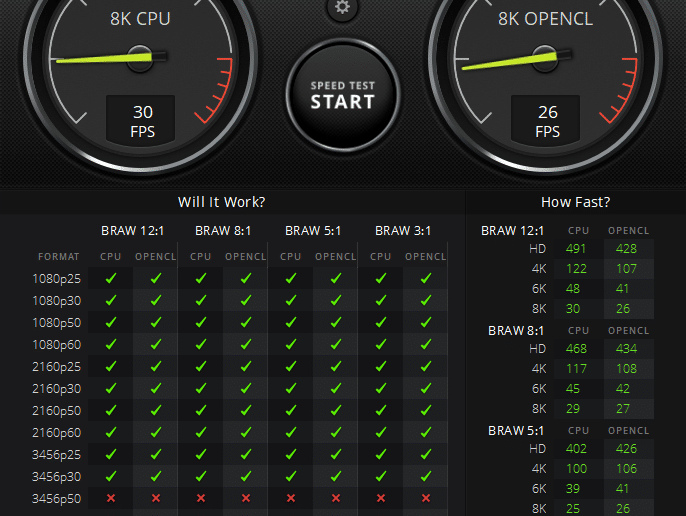The height and width of the screenshot is (516, 686).
Task: Select the 1080p25 format row label
Action: coord(56,279)
